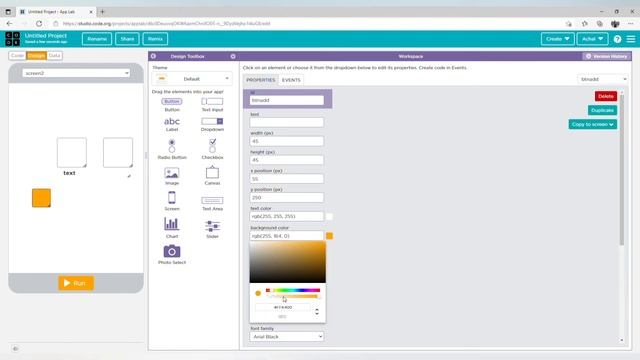The height and width of the screenshot is (360, 640).
Task: Open the element selector dropdown in workspace
Action: pyautogui.click(x=603, y=79)
